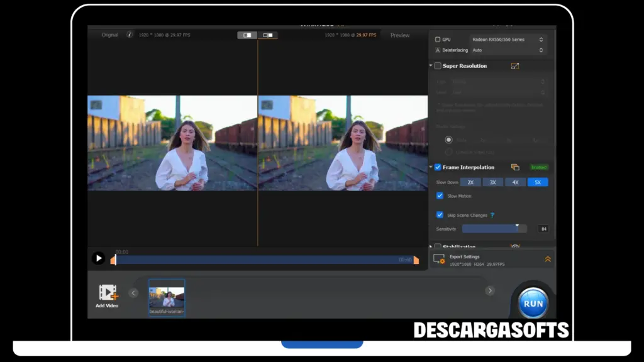Switch to split-view comparison mode
The image size is (644, 362).
point(247,35)
